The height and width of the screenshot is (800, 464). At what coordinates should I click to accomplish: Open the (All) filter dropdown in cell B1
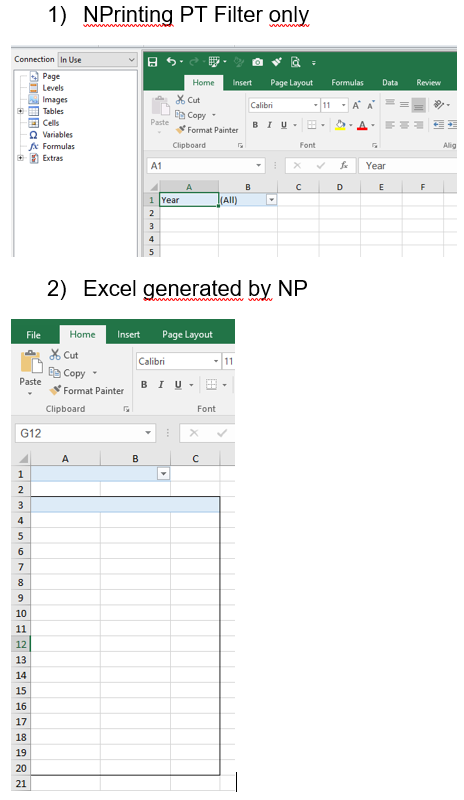[272, 200]
